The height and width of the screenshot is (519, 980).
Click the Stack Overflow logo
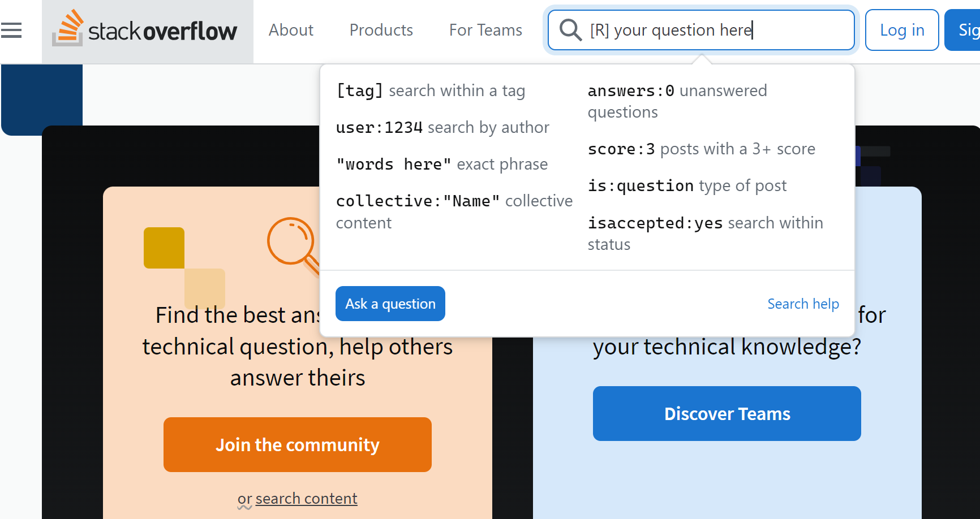tap(145, 30)
